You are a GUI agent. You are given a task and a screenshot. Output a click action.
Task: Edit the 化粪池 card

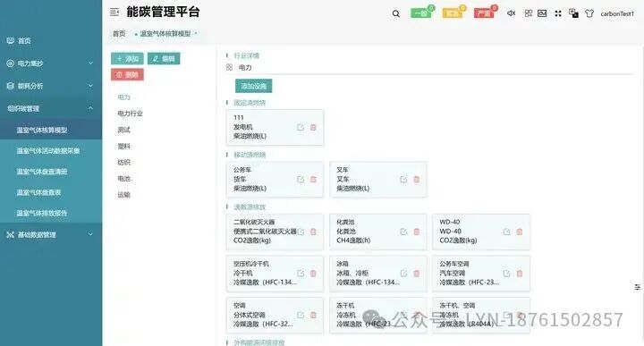403,232
